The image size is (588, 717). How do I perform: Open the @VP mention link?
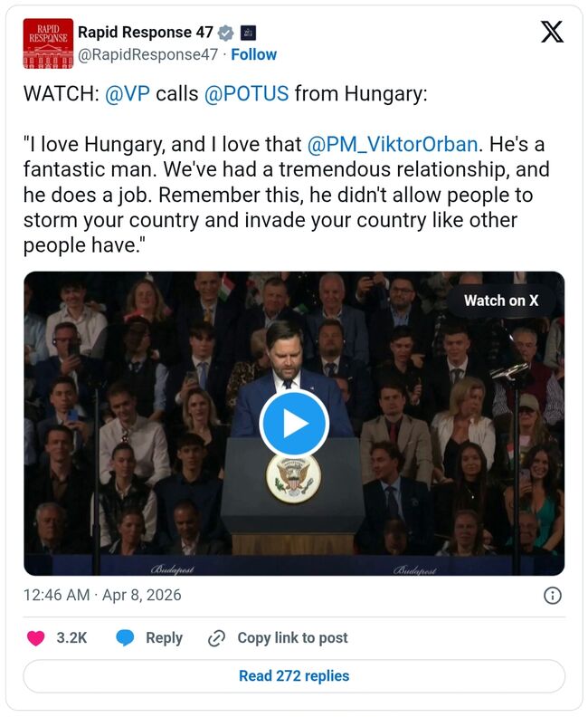128,94
